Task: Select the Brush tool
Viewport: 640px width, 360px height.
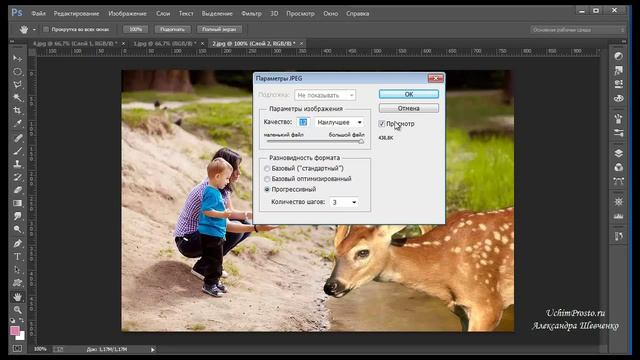Action: coord(17,151)
